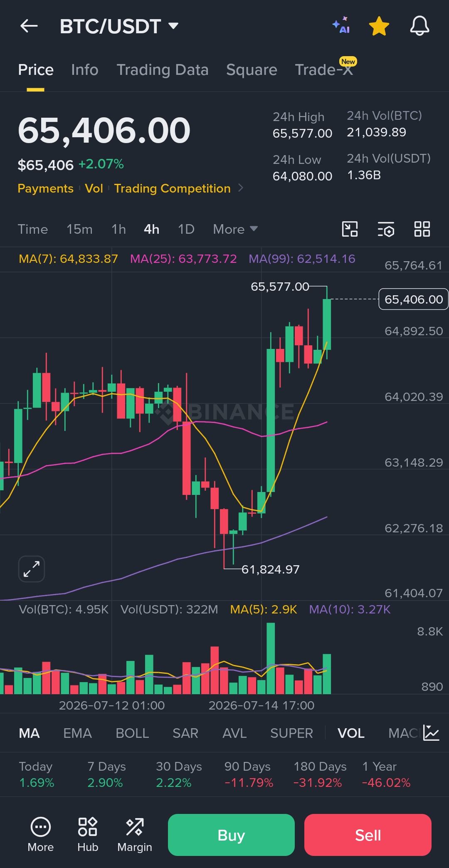Toggle the BOLL indicator

[x=132, y=733]
